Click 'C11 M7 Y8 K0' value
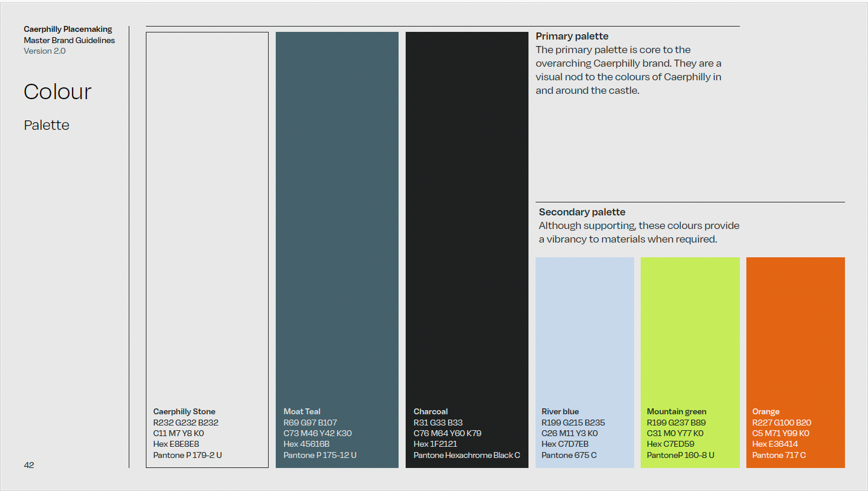The width and height of the screenshot is (868, 491). tap(178, 433)
